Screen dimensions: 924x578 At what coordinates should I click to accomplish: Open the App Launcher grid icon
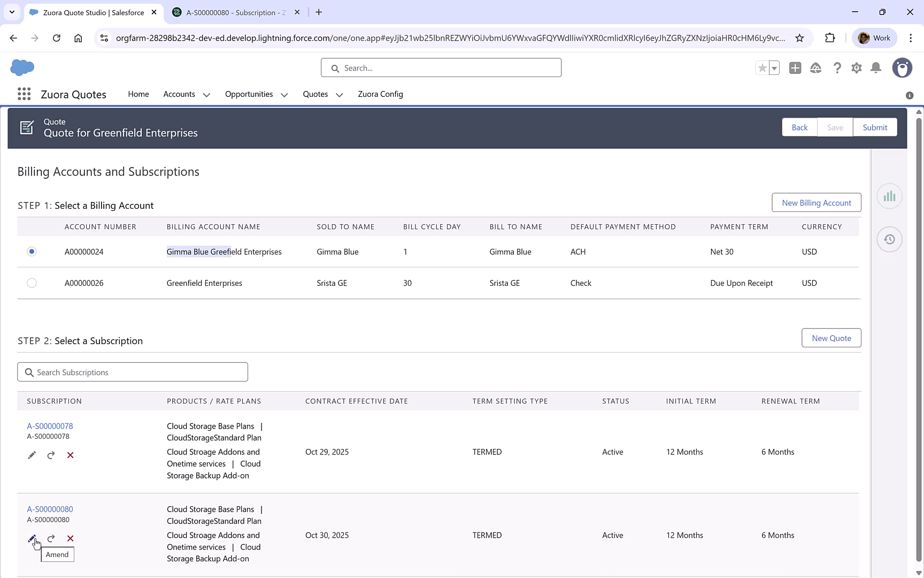pyautogui.click(x=24, y=94)
